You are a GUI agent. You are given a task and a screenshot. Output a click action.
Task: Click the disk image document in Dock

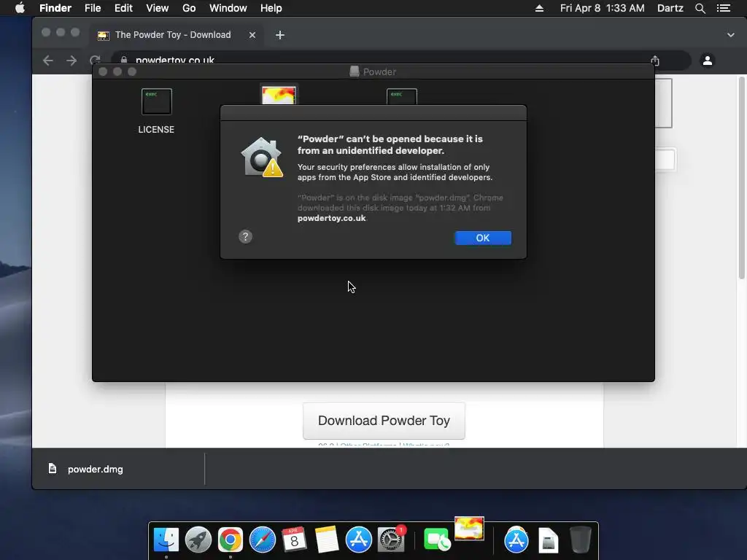tap(549, 540)
